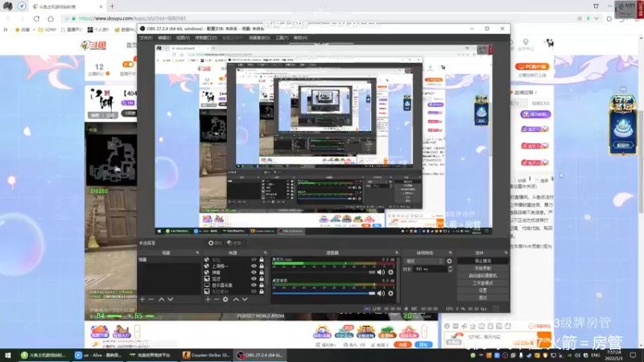Adjust the transition duration stepper arrows
Viewport: 644px width, 362px height.
[450, 269]
